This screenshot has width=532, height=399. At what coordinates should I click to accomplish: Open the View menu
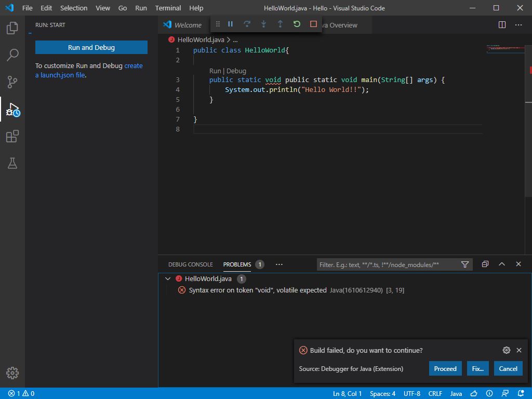[102, 8]
